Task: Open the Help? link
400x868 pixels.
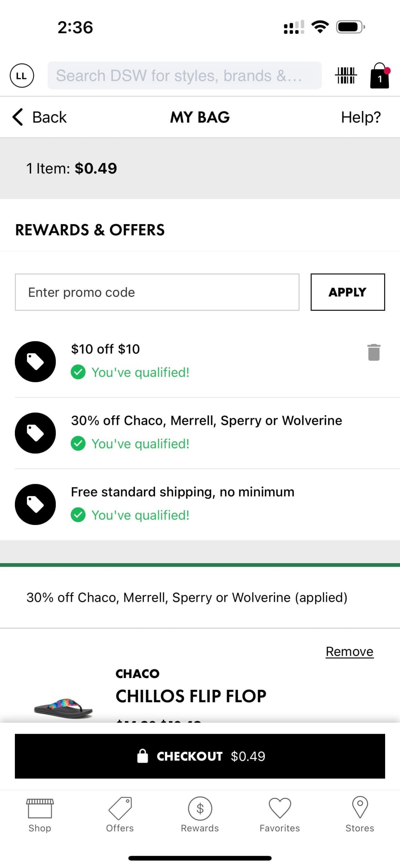Action: pyautogui.click(x=361, y=117)
